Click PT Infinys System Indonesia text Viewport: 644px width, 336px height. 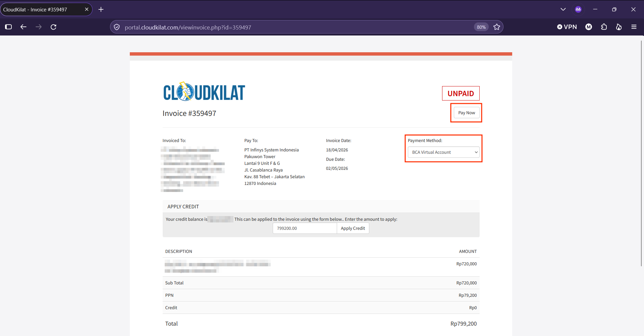[271, 150]
